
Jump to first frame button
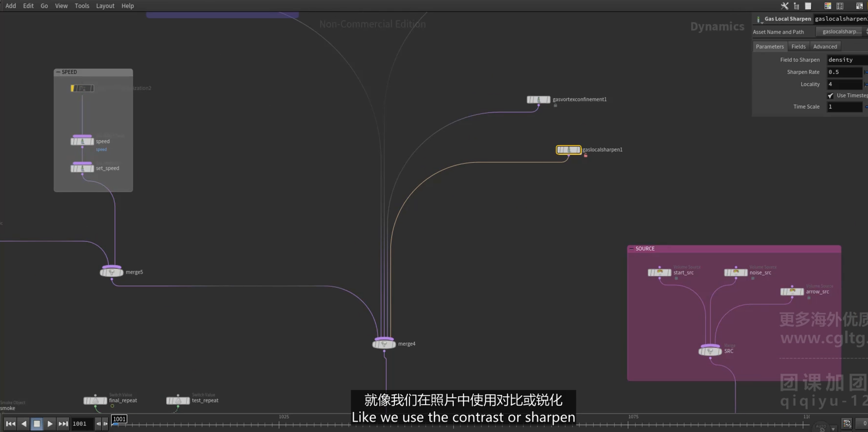(x=10, y=424)
